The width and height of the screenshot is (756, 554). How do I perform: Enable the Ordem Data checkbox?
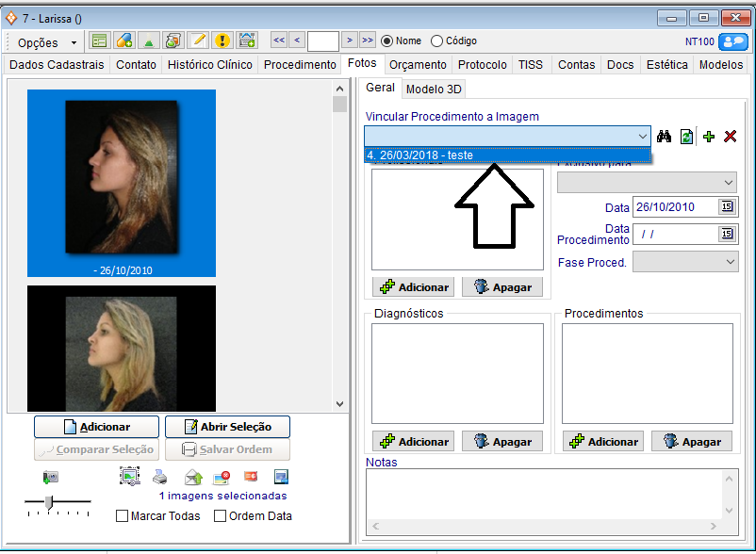pos(220,516)
